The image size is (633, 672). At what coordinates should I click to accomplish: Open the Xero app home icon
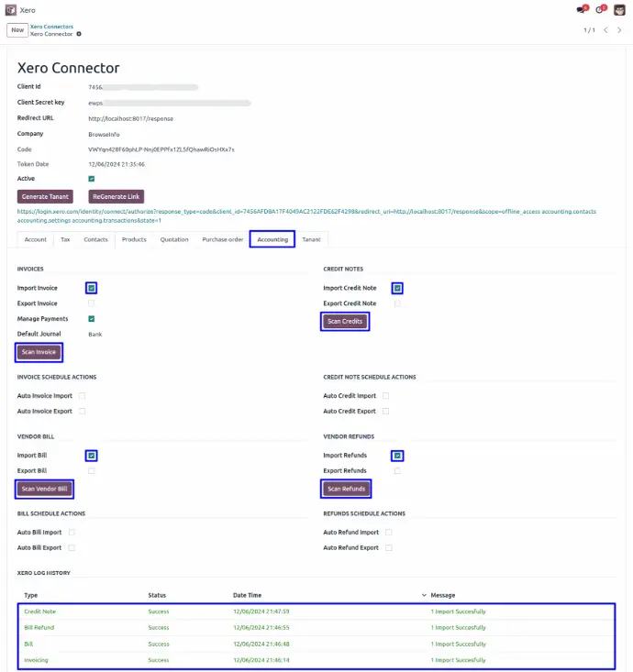click(10, 9)
